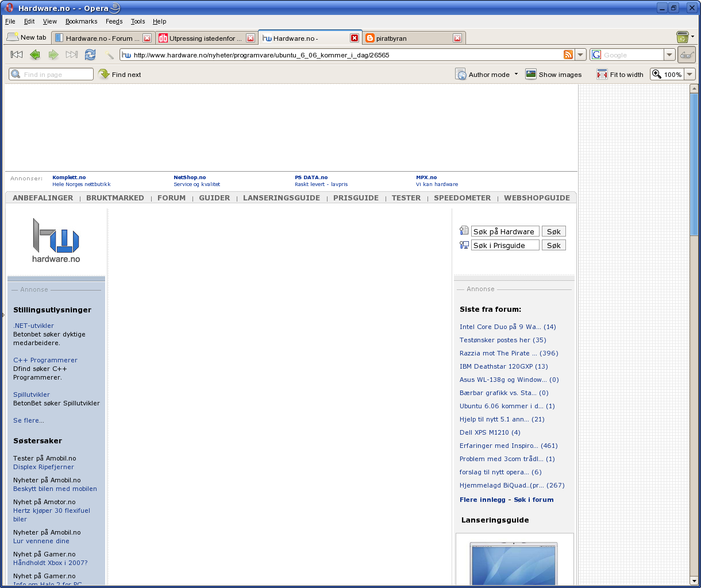Viewport: 701px width, 588px height.
Task: Open the Help menu
Action: (159, 21)
